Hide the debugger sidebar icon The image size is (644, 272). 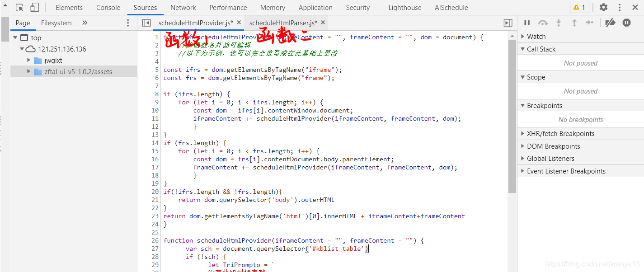click(508, 23)
